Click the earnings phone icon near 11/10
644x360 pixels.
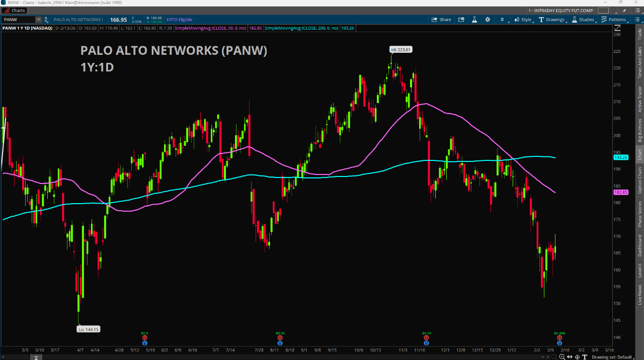(x=426, y=338)
